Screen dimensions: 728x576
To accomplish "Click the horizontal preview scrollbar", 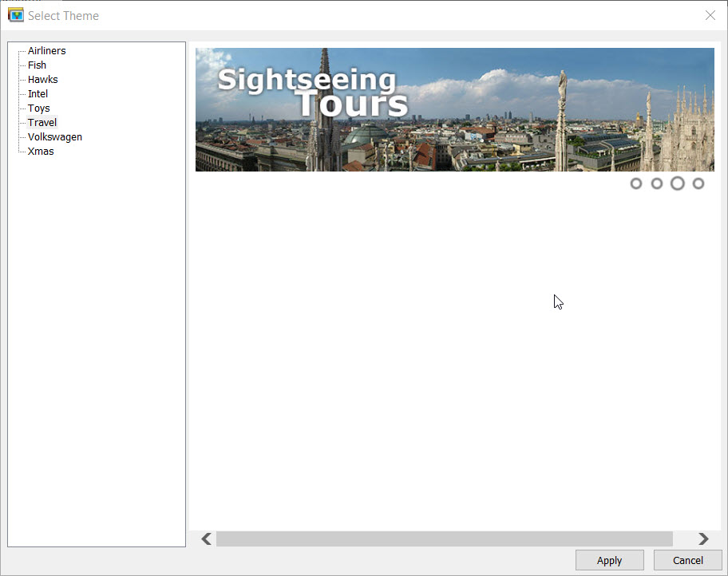I will (445, 539).
